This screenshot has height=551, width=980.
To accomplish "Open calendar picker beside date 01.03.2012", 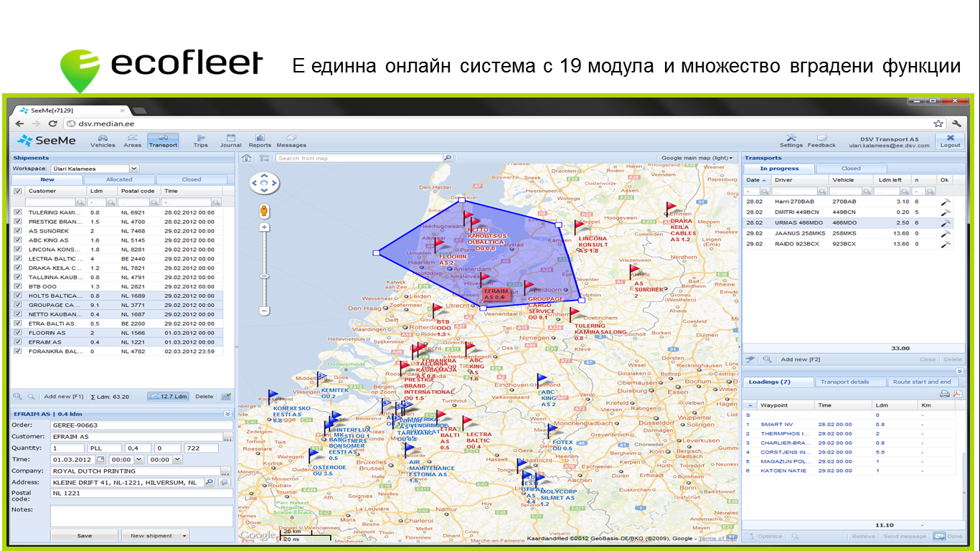I will tap(100, 459).
